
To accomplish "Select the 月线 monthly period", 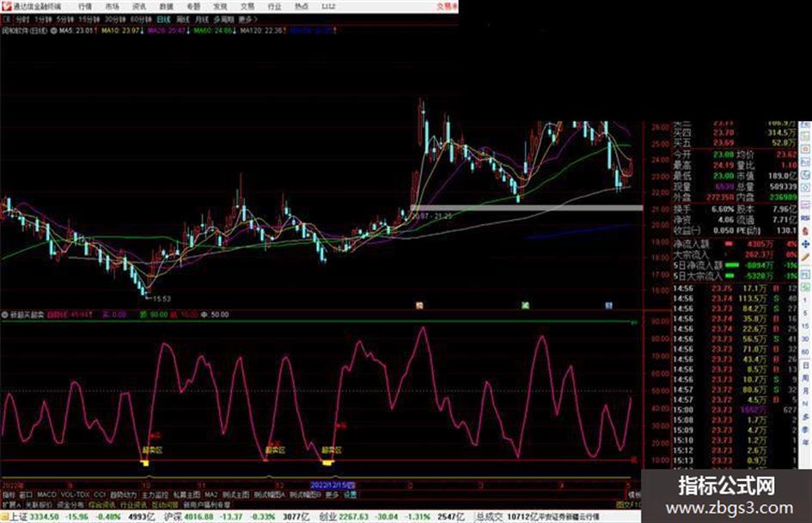I will pyautogui.click(x=201, y=19).
